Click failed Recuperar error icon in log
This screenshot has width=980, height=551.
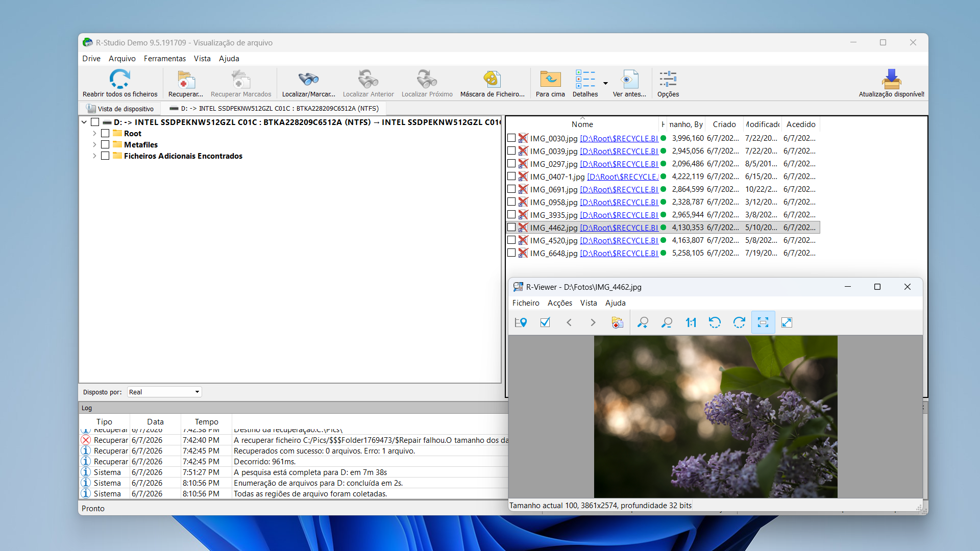point(86,440)
